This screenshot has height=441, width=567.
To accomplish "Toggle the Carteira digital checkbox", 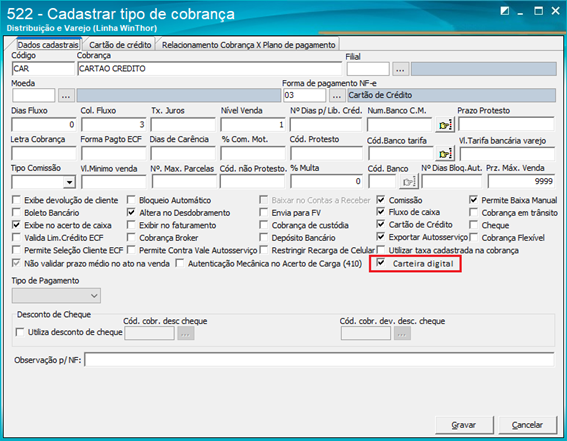I will 380,263.
